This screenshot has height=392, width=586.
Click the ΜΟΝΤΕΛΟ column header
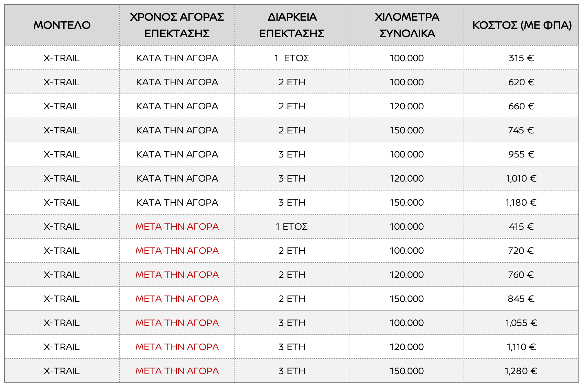[x=62, y=25]
